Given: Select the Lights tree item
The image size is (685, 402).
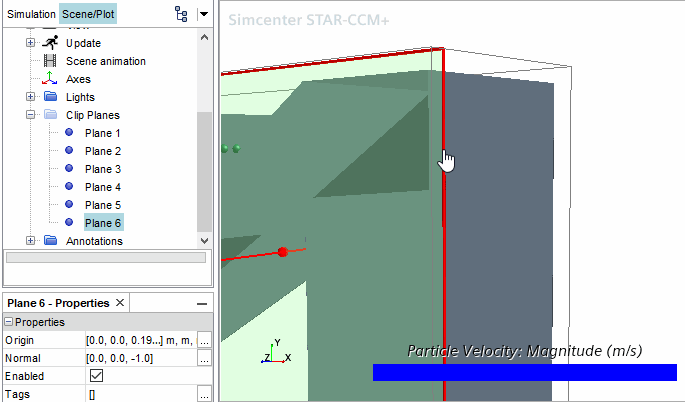Looking at the screenshot, I should click(x=80, y=97).
